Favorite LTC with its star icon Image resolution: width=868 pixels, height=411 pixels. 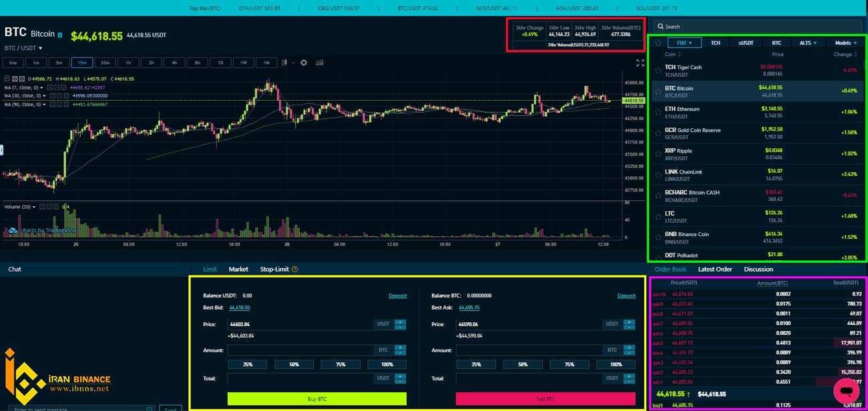click(x=658, y=216)
